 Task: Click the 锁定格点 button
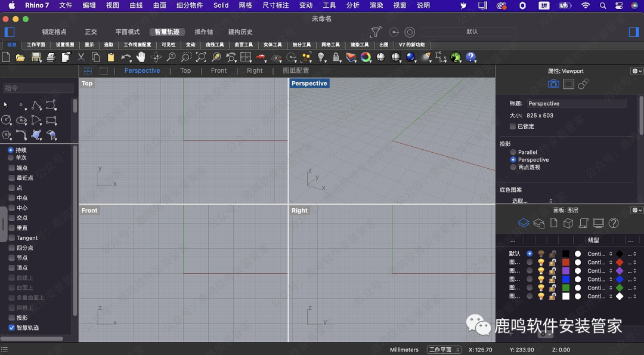point(54,32)
